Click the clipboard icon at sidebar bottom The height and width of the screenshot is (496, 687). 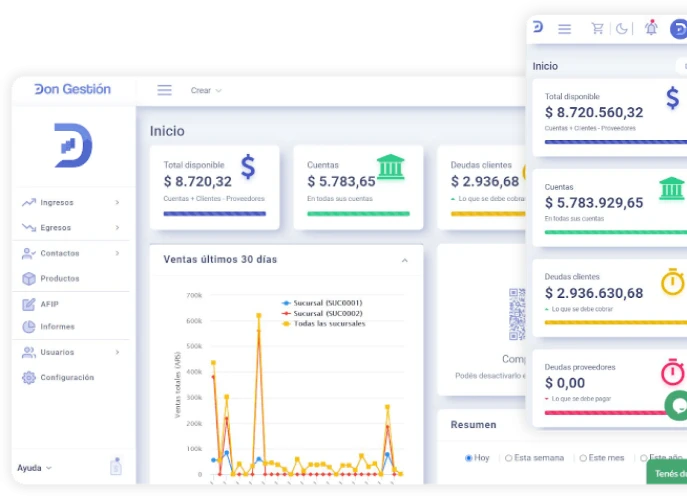(x=116, y=466)
